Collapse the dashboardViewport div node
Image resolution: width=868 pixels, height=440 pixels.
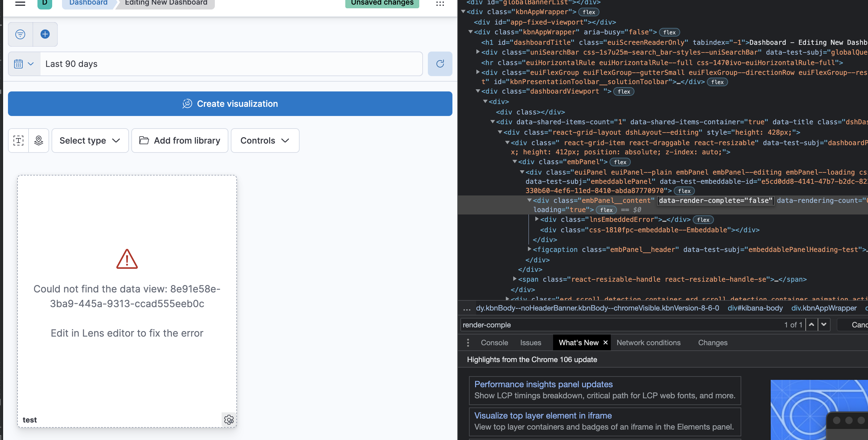click(x=478, y=91)
